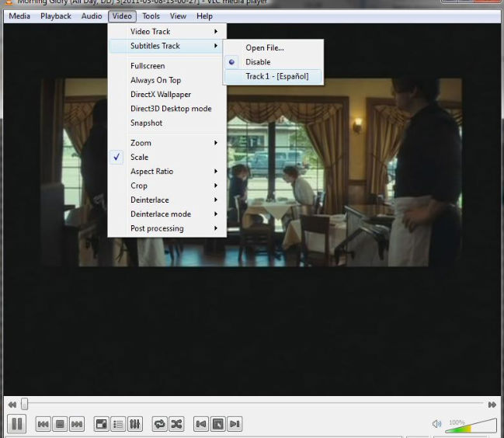Expand the Aspect Ratio submenu
Screen dimensions: 504x438
[167, 172]
